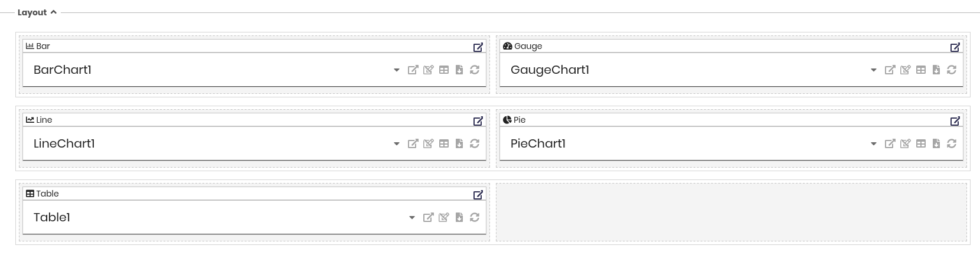
Task: Click the pencil edit icon for GaugeChart1
Action: click(906, 70)
